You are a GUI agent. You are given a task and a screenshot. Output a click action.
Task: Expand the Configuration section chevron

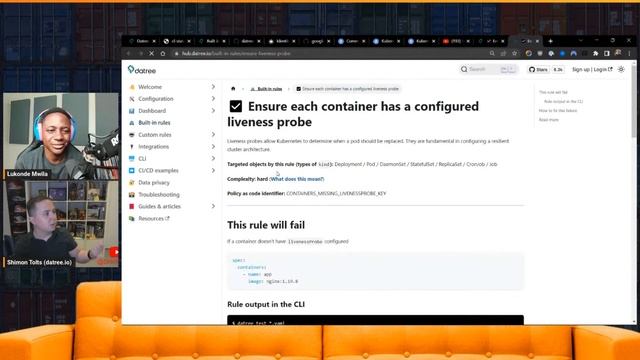pos(213,98)
